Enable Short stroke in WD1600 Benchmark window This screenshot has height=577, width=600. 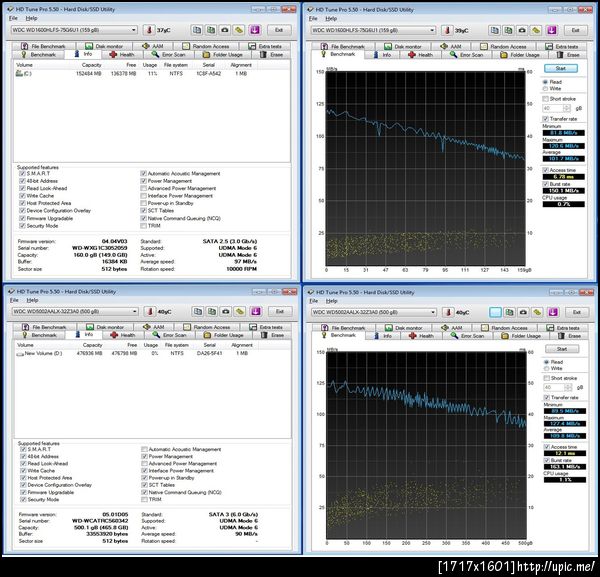pos(545,99)
